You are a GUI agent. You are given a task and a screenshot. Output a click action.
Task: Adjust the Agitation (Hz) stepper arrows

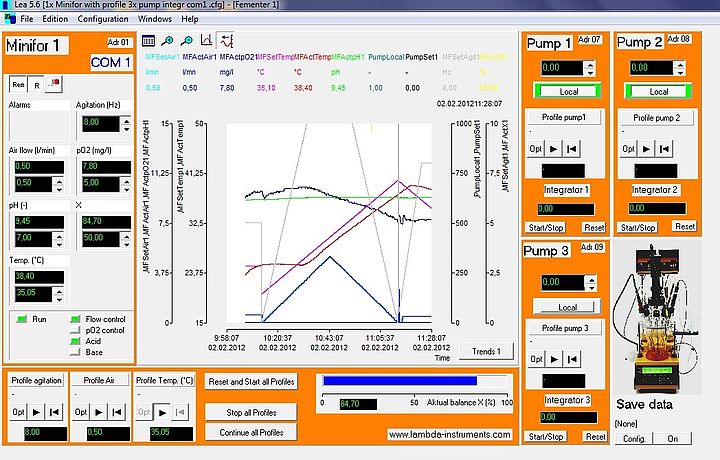(x=126, y=124)
